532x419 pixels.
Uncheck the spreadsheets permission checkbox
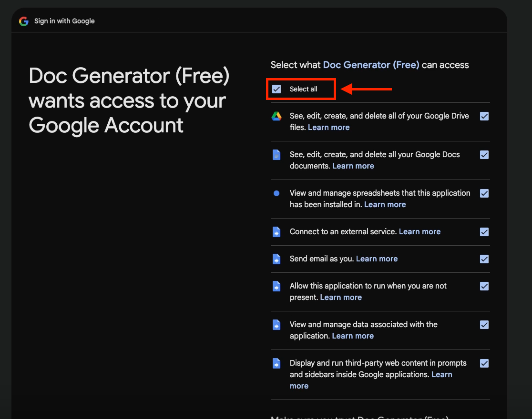coord(484,193)
